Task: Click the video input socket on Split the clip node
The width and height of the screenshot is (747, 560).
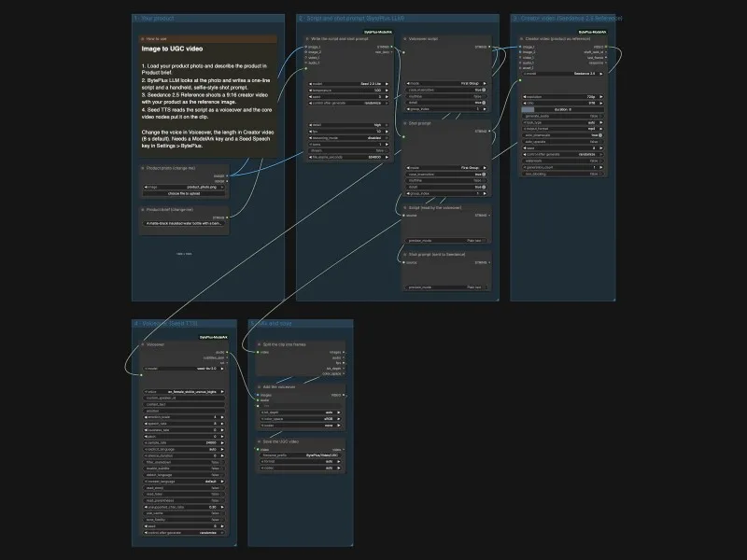Action: (x=259, y=353)
